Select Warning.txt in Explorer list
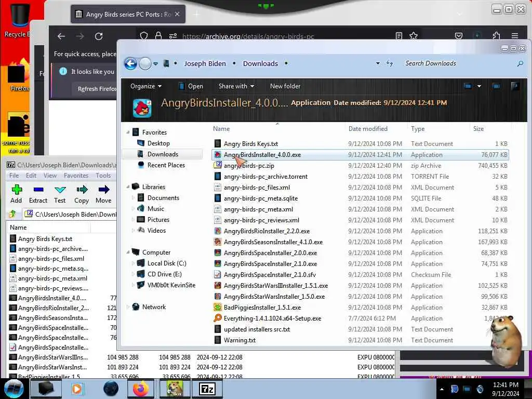This screenshot has width=532, height=399. click(x=240, y=340)
